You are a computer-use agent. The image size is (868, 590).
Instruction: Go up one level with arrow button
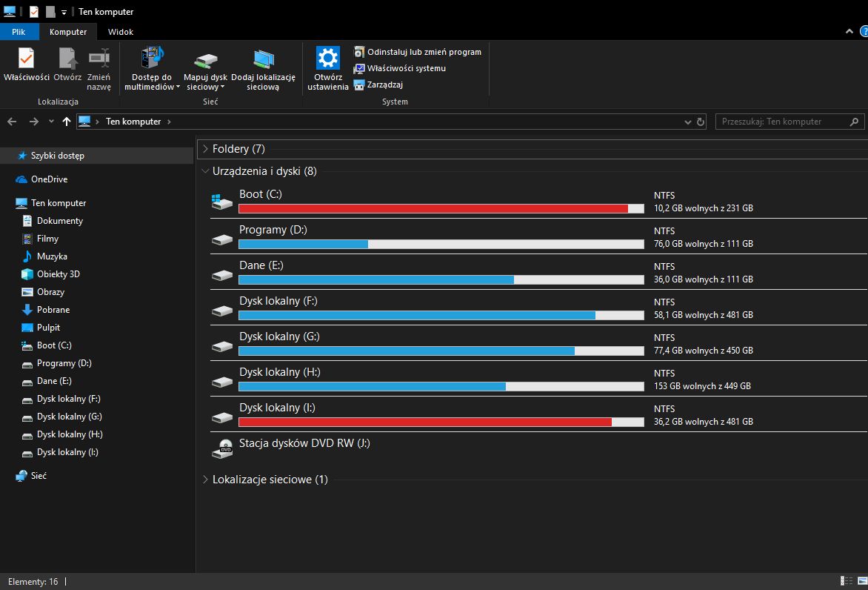67,122
